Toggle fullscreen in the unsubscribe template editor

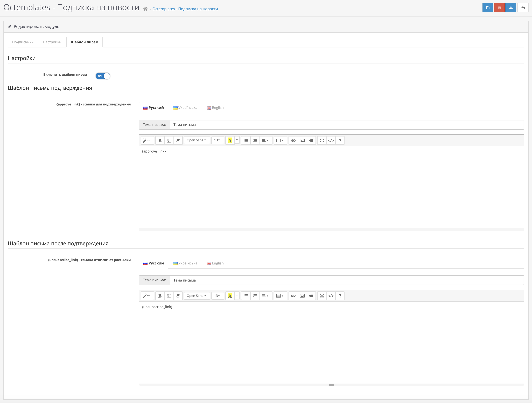click(x=322, y=296)
